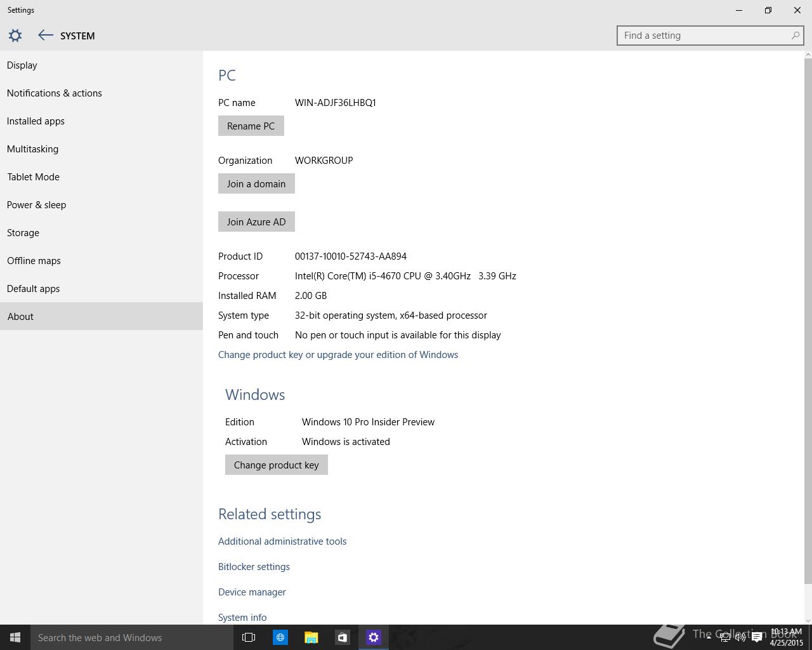Show hidden tray icons arrow

coord(709,637)
